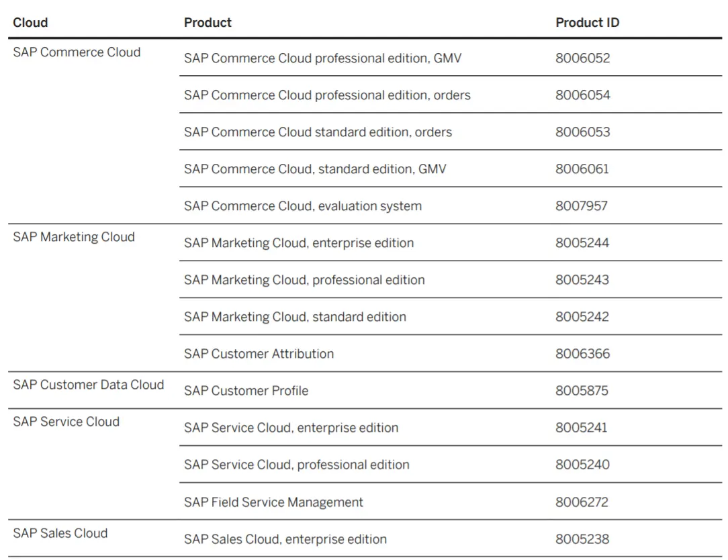The height and width of the screenshot is (560, 728).
Task: Click the Cloud column header
Action: point(30,22)
